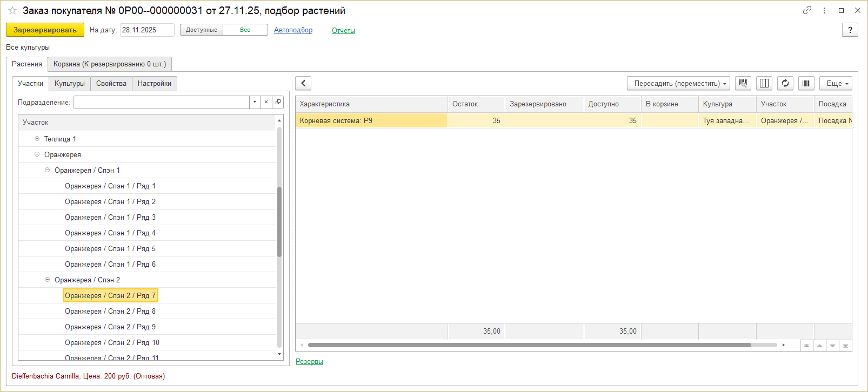Viewport: 868px width, 392px height.
Task: Open the column layout settings icon
Action: (x=764, y=83)
